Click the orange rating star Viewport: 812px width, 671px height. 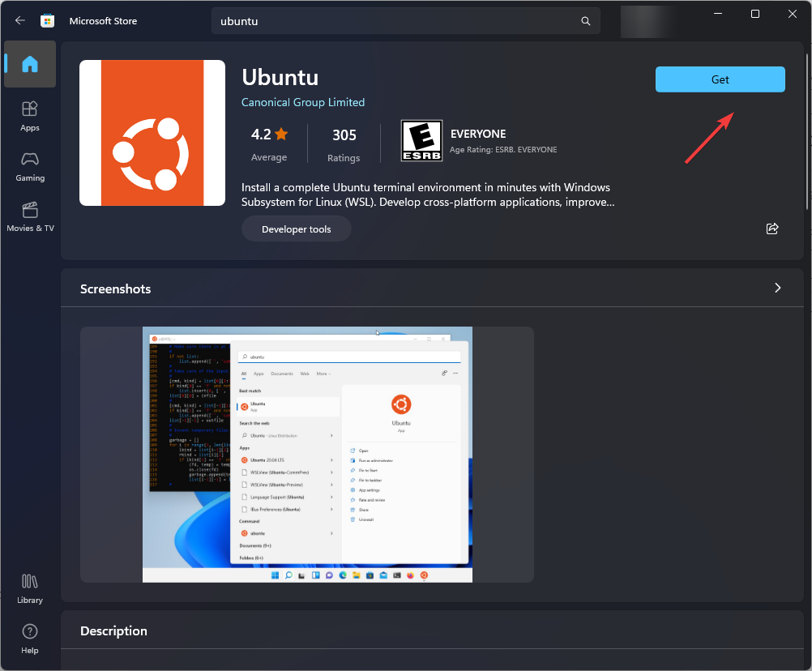[x=281, y=134]
